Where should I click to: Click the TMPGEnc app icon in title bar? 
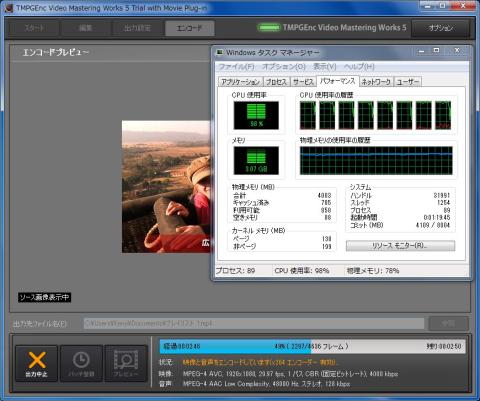(x=9, y=7)
